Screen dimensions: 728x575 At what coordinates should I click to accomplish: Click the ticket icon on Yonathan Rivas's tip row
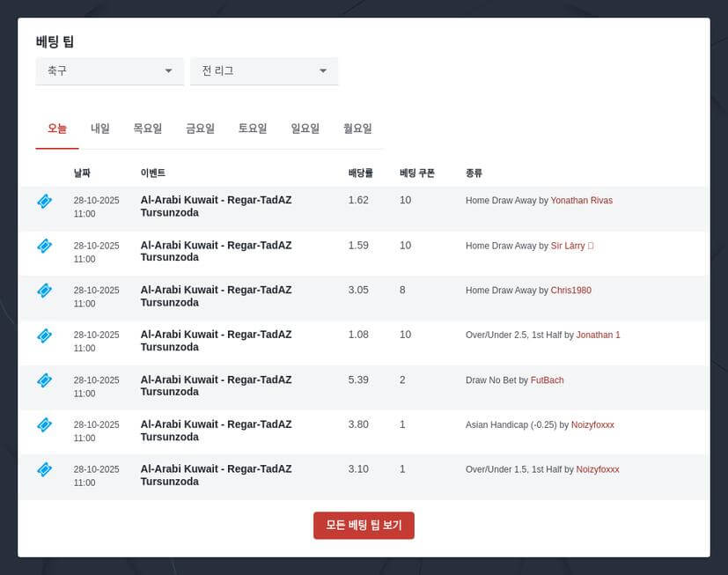(44, 201)
